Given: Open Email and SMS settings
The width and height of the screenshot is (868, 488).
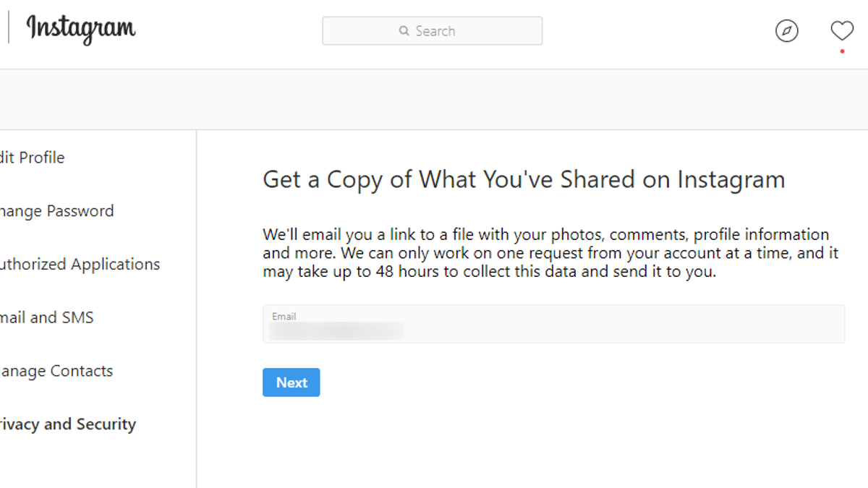Looking at the screenshot, I should coord(46,317).
